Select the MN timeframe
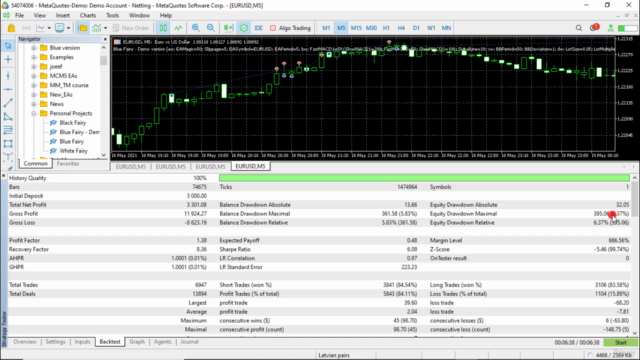This screenshot has width=640, height=360. [x=446, y=28]
